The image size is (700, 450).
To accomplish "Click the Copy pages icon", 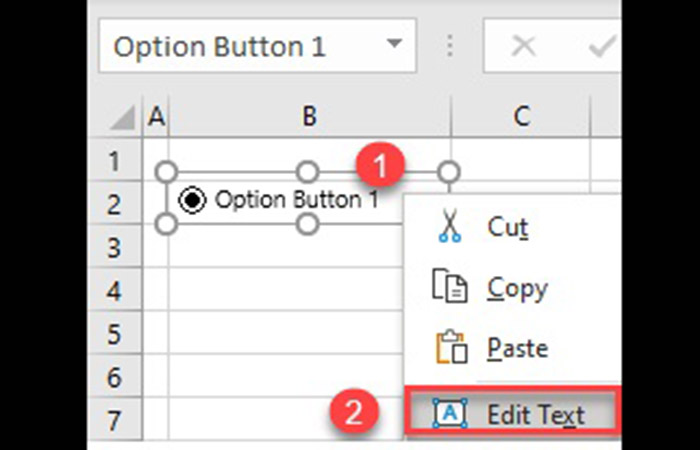I will [x=448, y=288].
